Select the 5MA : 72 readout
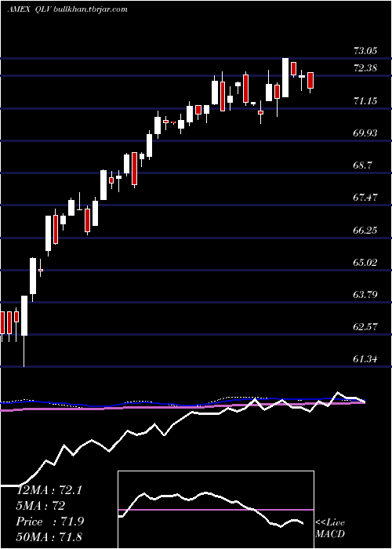 [41, 506]
